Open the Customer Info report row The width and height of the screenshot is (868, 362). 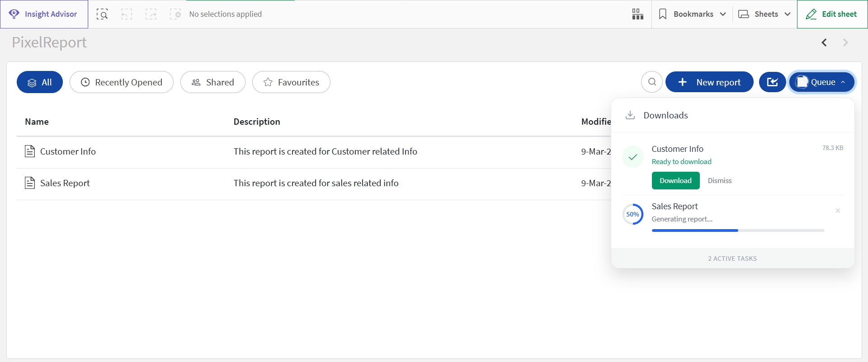point(68,152)
